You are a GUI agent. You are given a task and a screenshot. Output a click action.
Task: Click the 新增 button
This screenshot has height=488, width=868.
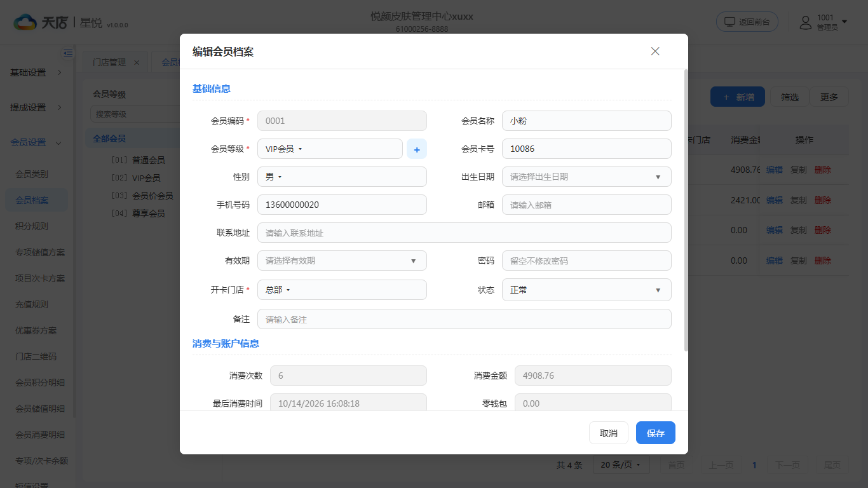(738, 97)
